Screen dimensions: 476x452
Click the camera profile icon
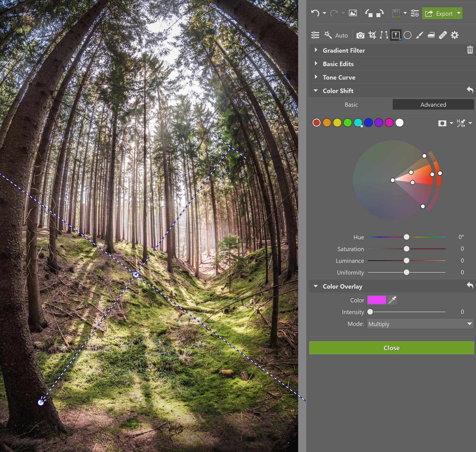(360, 35)
